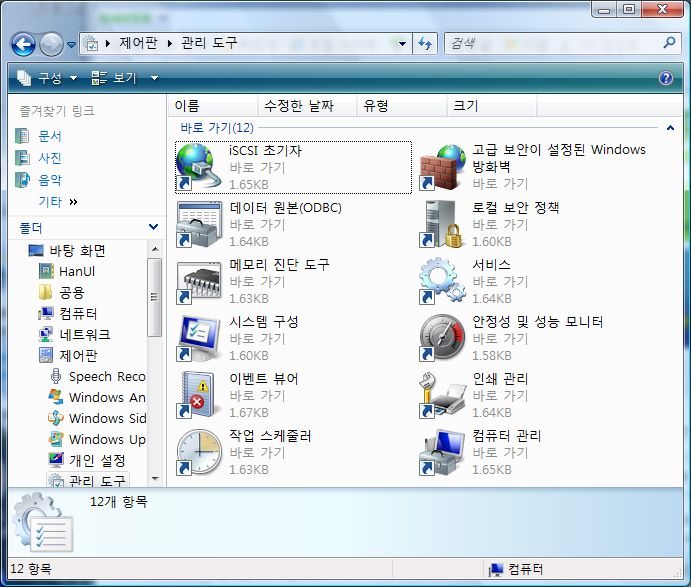Sort by 수정한 날짜 column header
Screen dimensions: 691x587
coord(307,106)
